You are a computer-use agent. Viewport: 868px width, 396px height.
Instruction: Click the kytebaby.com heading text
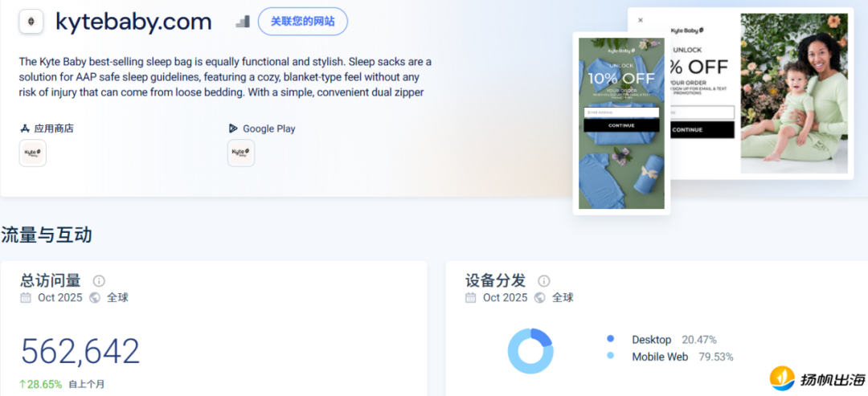(x=133, y=22)
